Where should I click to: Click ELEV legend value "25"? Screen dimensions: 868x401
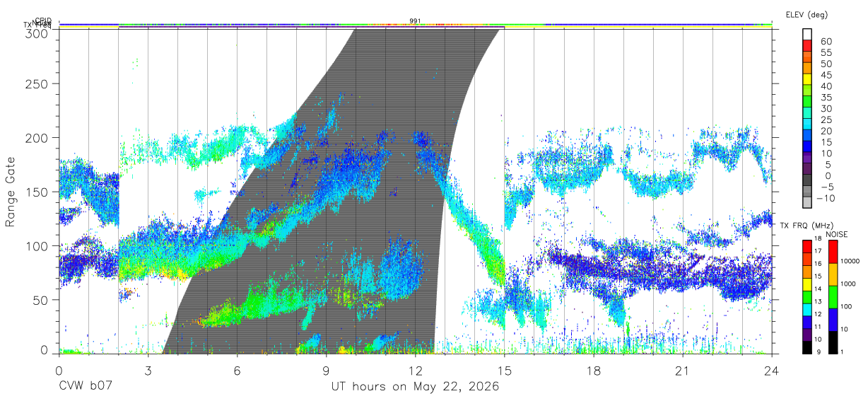826,120
